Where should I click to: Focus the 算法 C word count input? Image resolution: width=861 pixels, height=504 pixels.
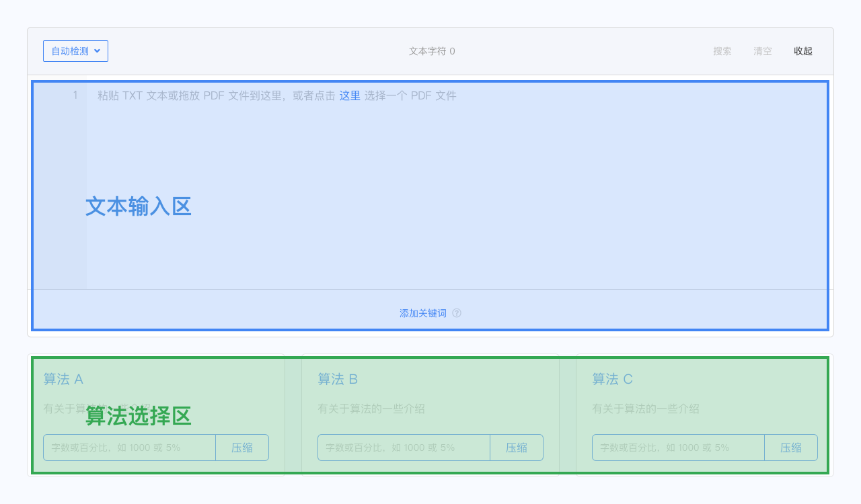pos(678,448)
